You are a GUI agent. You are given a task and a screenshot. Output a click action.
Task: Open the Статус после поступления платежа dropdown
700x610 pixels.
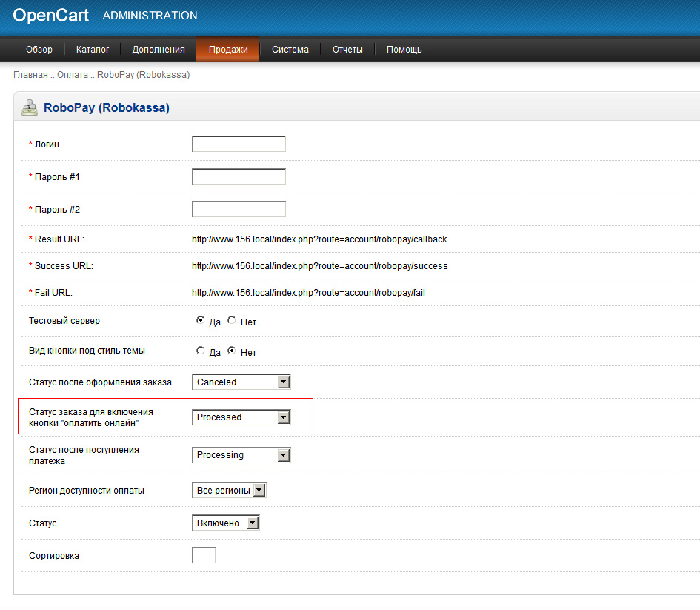(x=241, y=455)
